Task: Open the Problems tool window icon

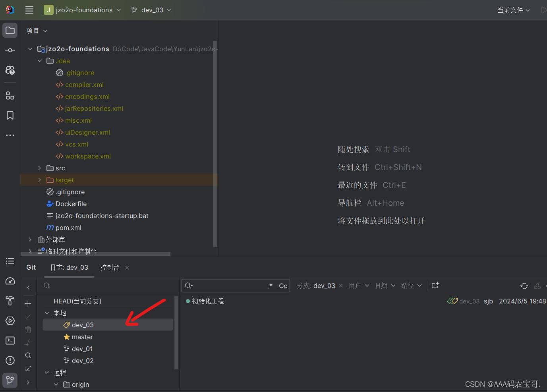Action: [10, 361]
